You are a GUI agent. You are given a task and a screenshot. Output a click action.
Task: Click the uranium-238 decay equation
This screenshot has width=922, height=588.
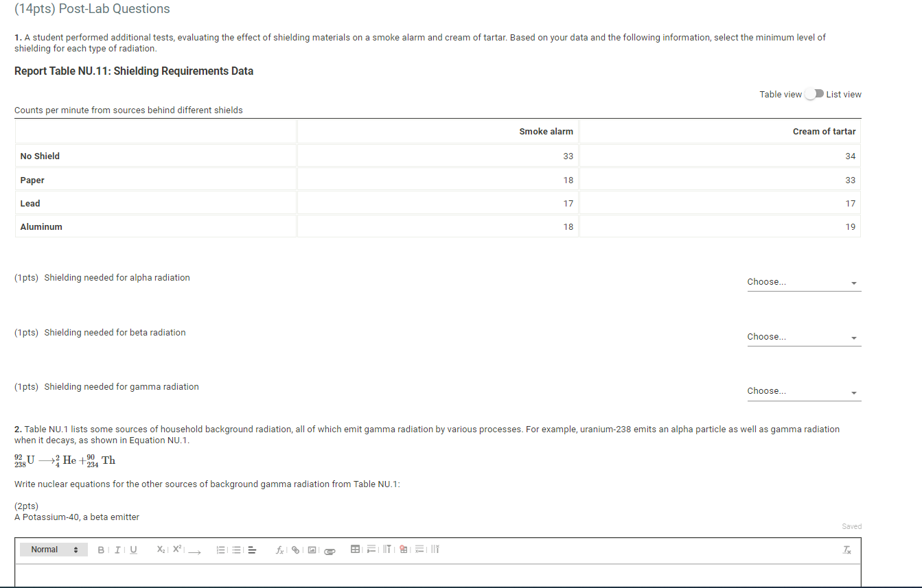[65, 460]
